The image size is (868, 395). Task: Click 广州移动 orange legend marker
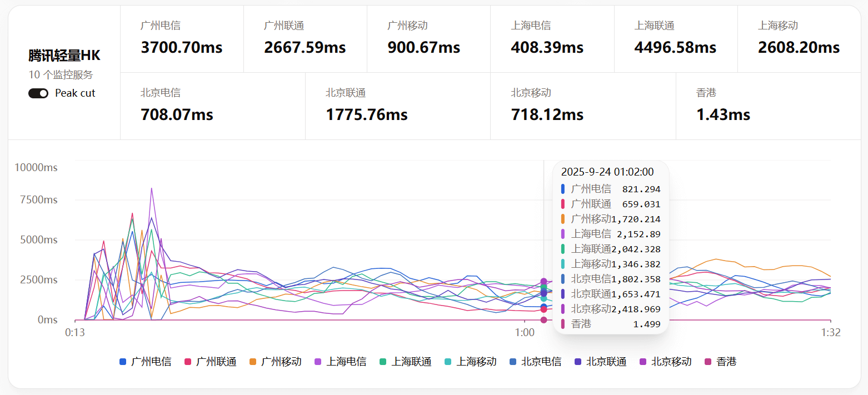(253, 362)
